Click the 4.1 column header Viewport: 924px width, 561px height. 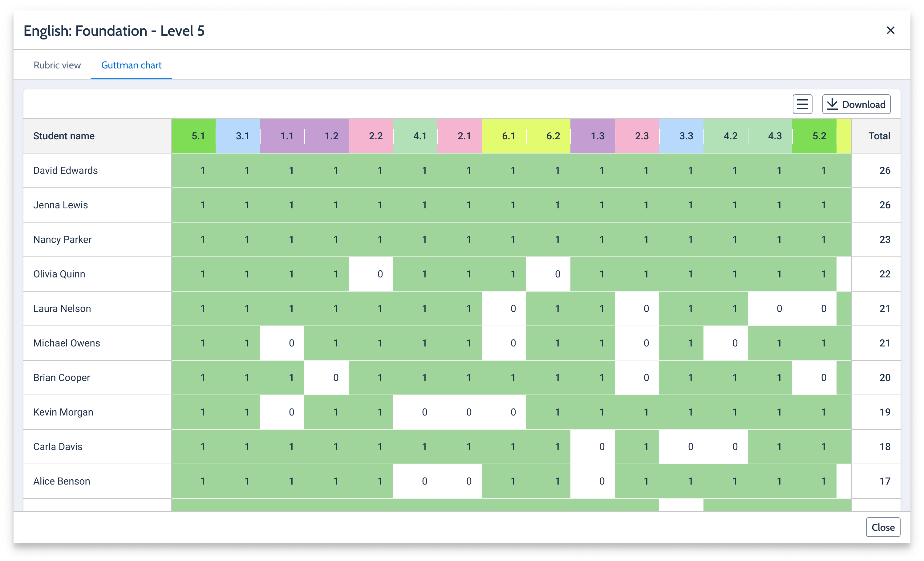[415, 136]
